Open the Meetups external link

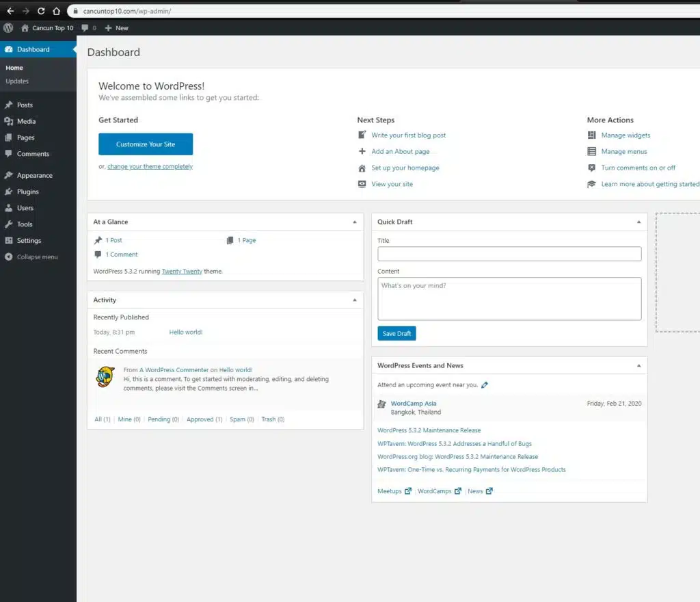(394, 491)
